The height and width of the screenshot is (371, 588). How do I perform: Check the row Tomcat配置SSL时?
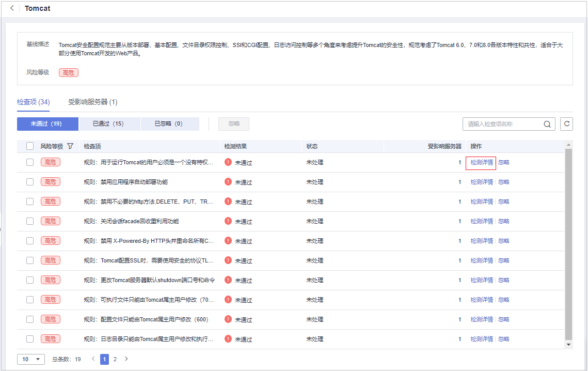[x=30, y=260]
